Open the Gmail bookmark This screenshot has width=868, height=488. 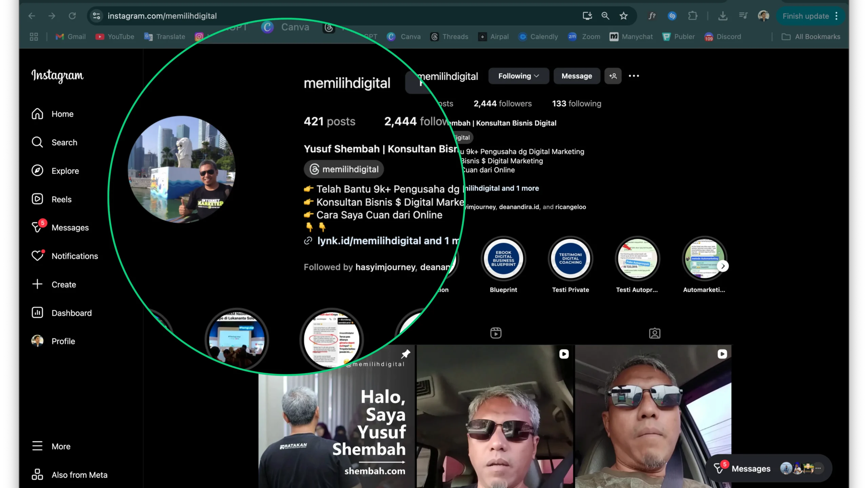click(71, 37)
